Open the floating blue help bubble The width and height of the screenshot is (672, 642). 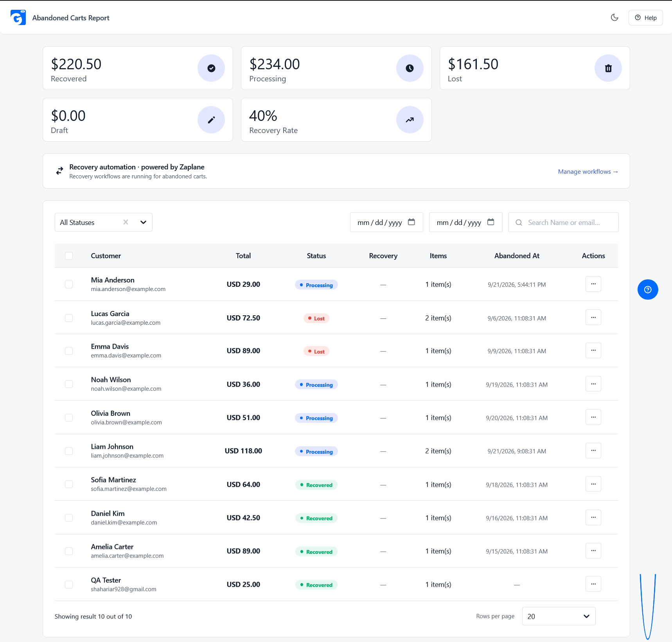pos(648,290)
